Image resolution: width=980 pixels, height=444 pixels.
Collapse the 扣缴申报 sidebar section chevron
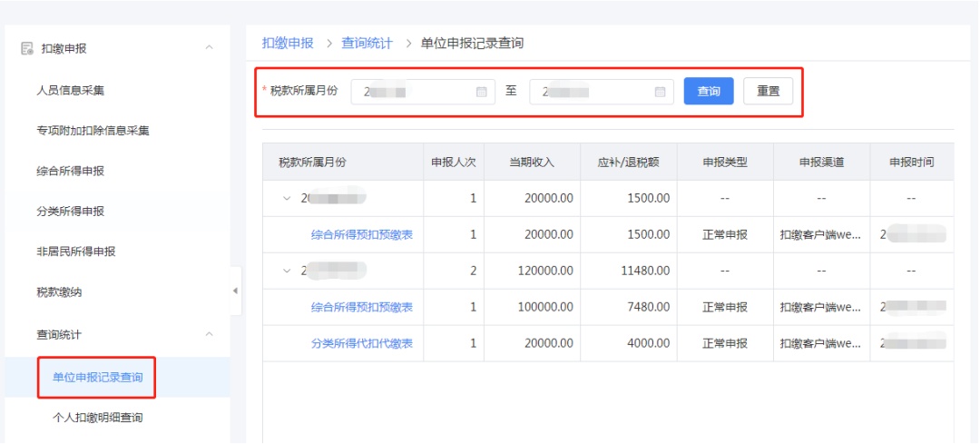(210, 48)
